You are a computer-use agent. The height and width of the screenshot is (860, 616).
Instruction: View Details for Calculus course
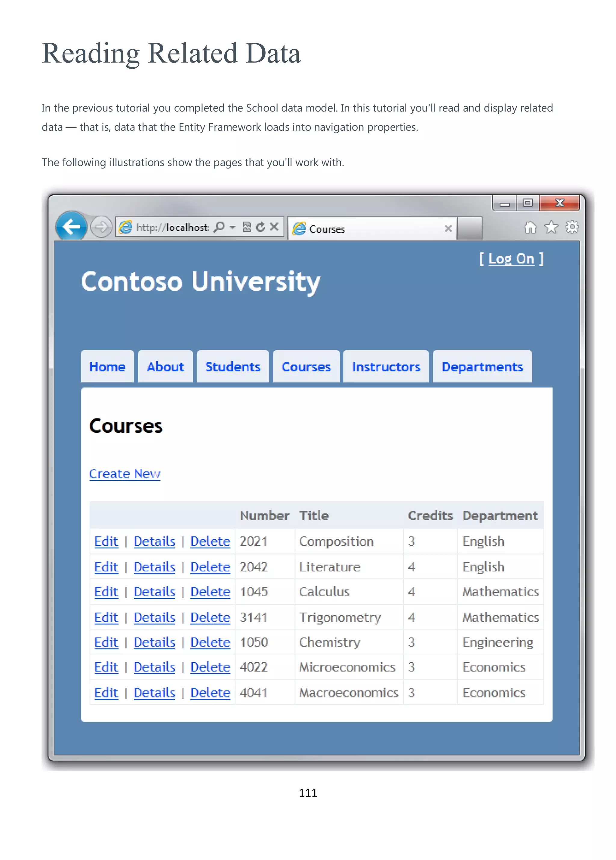coord(154,592)
